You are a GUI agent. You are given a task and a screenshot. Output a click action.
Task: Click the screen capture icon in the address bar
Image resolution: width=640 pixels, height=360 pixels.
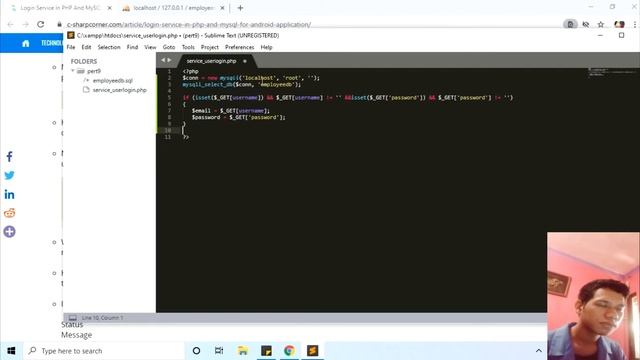coord(570,24)
